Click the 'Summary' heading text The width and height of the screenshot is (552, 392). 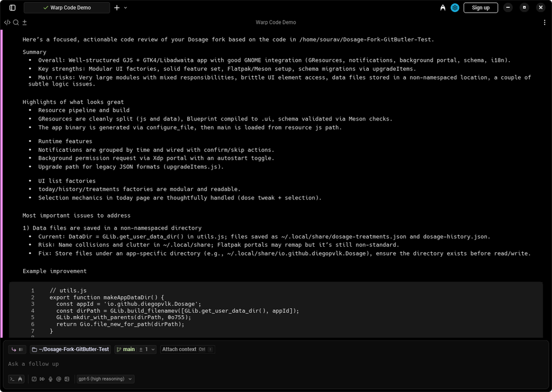34,52
